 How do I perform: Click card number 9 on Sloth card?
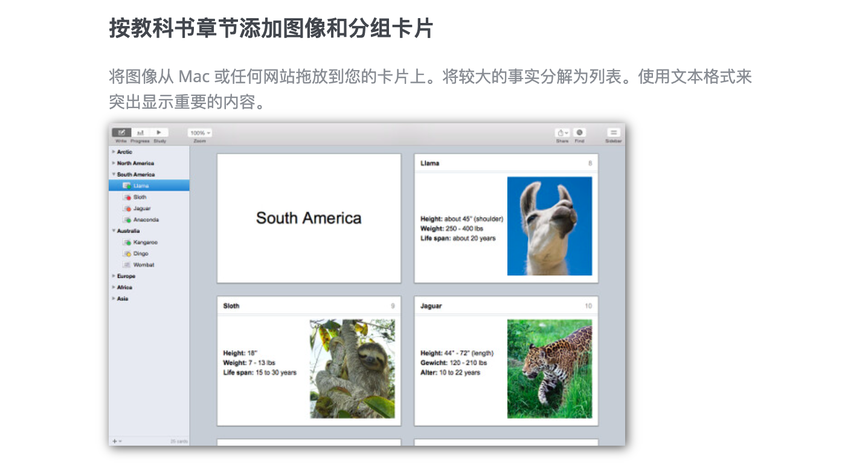point(393,306)
